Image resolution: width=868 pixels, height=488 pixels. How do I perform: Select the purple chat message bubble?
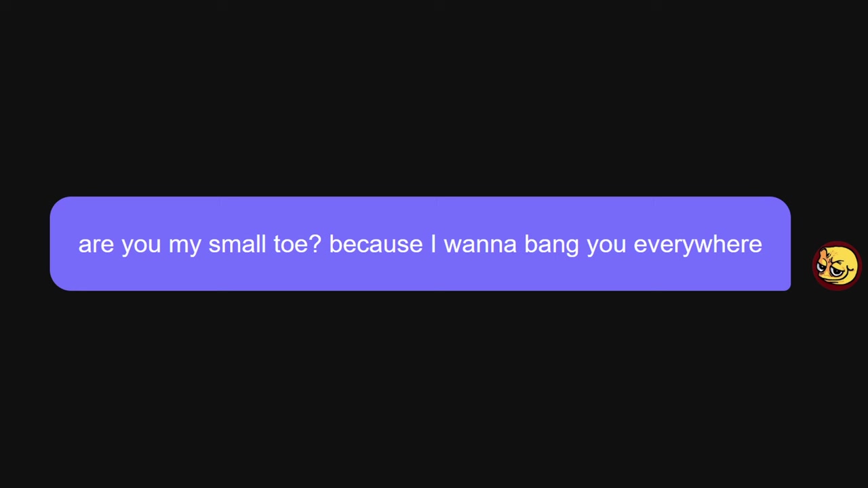[420, 244]
